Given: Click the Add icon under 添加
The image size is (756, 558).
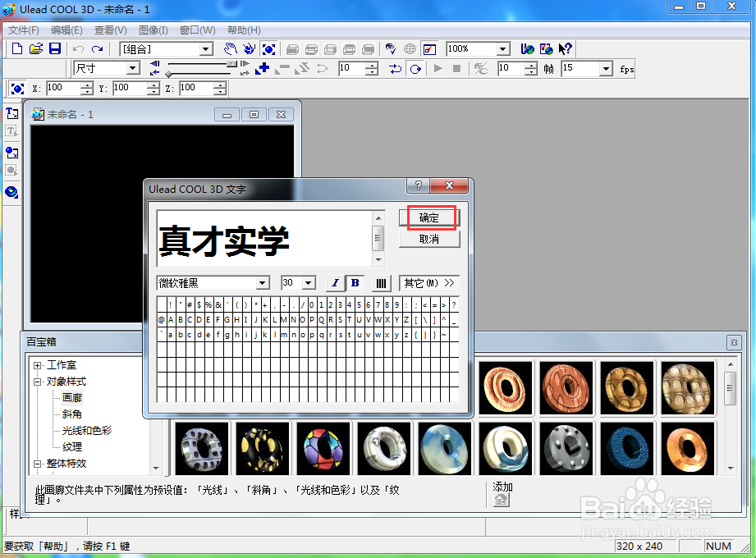Looking at the screenshot, I should (502, 500).
